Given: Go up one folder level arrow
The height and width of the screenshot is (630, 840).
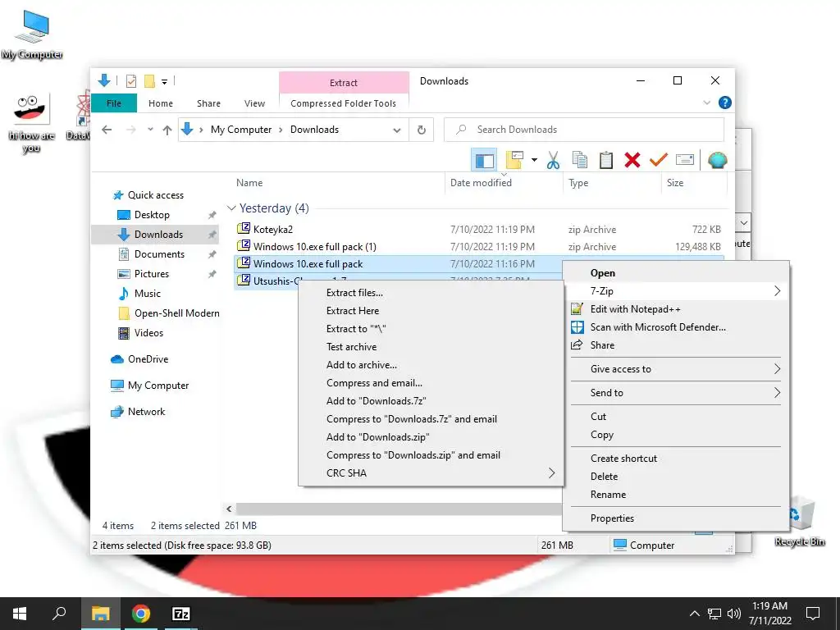Looking at the screenshot, I should pos(167,130).
